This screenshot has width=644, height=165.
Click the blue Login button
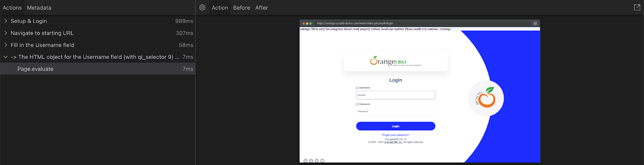396,126
